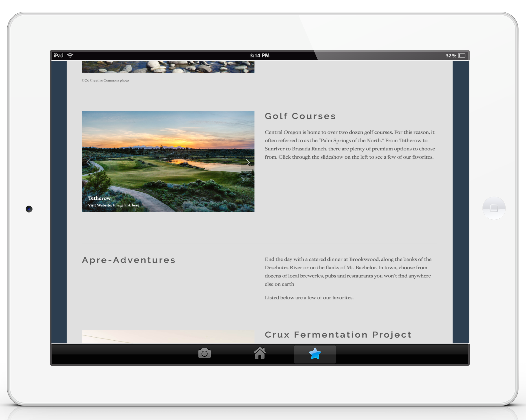526x420 pixels.
Task: Tap the river rocks photo at top
Action: (x=168, y=67)
